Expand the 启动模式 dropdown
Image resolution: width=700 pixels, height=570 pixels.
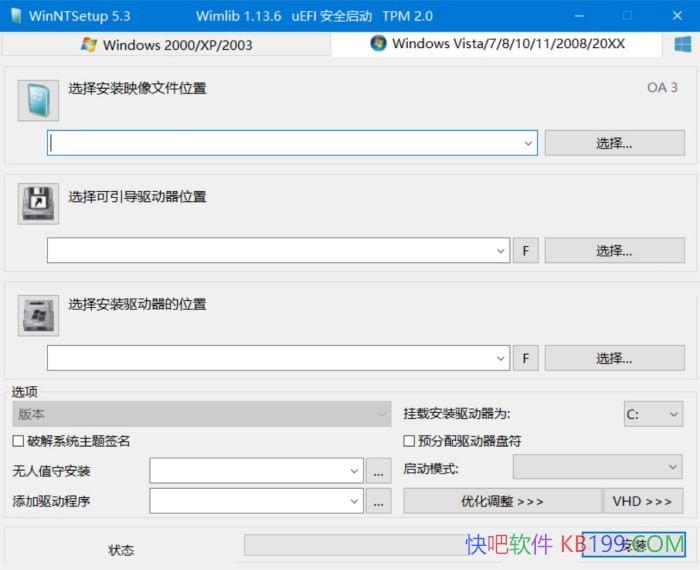(597, 468)
